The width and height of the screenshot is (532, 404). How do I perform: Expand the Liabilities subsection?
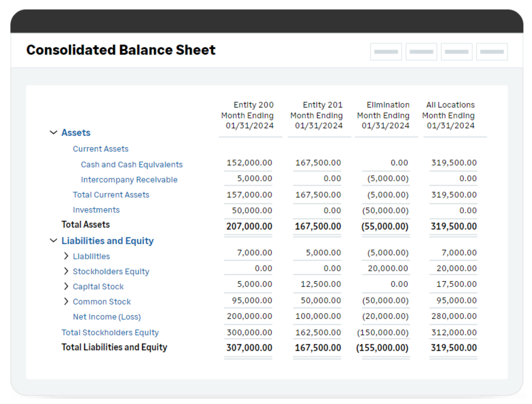(x=66, y=256)
